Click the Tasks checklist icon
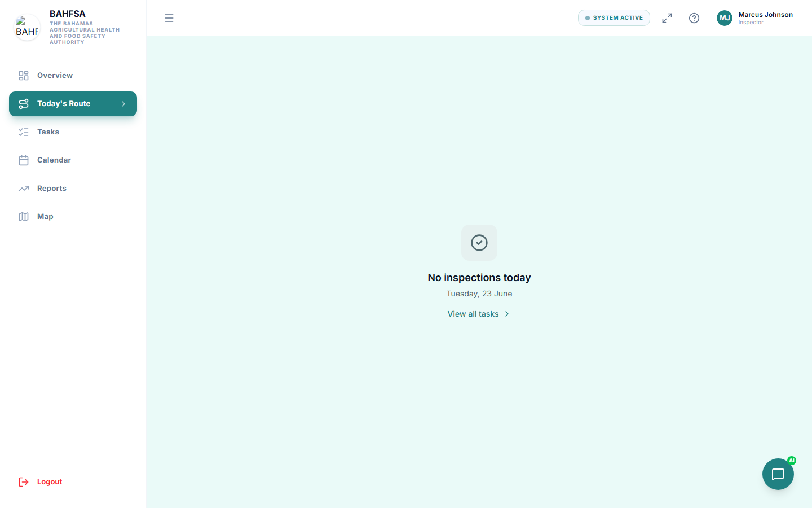 coord(24,132)
